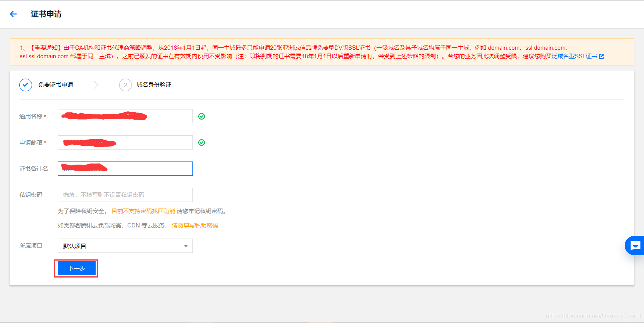The width and height of the screenshot is (644, 323).
Task: Click the 证书申请 page title
Action: click(x=46, y=14)
